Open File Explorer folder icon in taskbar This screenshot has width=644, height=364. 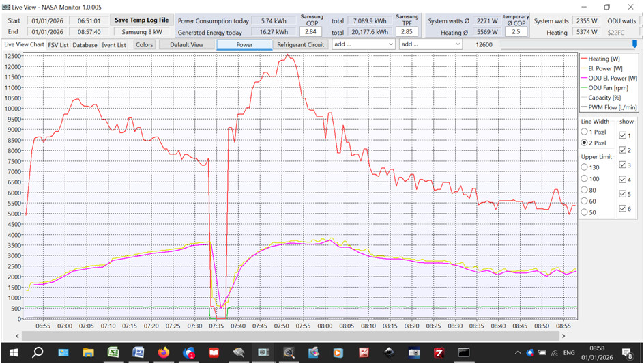pyautogui.click(x=88, y=352)
